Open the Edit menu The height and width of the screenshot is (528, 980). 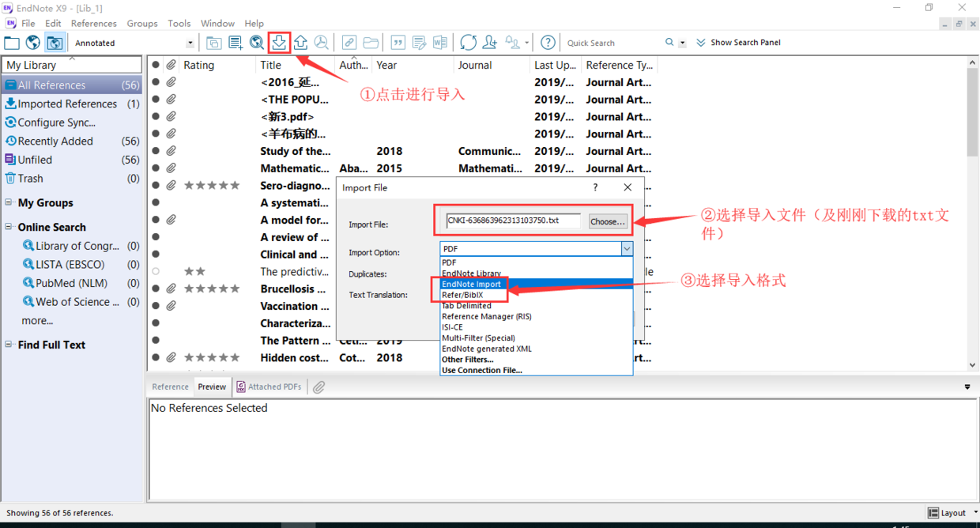[x=53, y=24]
